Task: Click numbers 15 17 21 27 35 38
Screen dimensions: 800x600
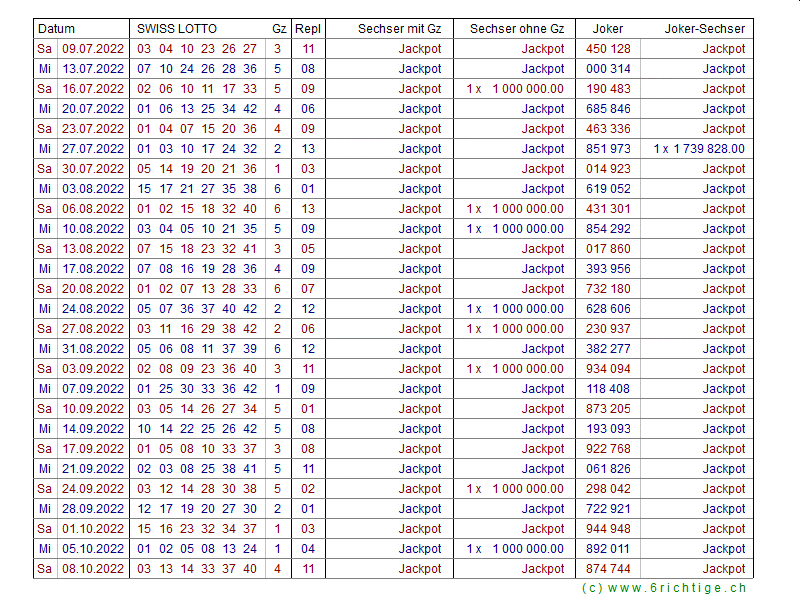Action: (197, 189)
